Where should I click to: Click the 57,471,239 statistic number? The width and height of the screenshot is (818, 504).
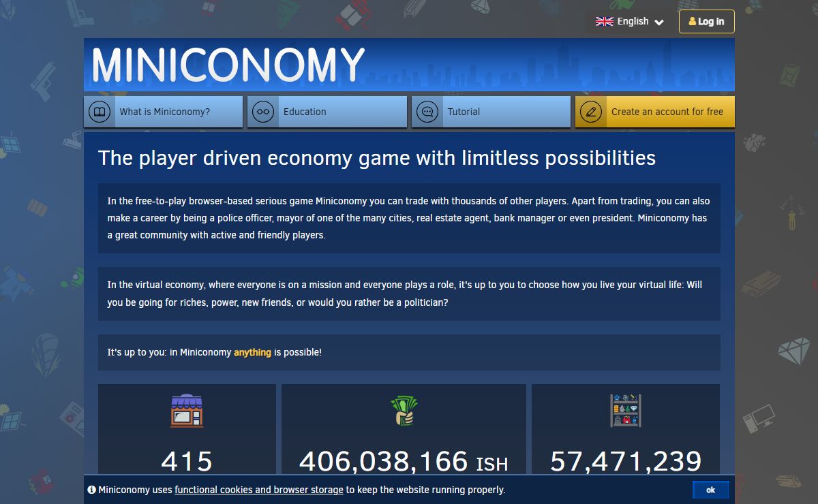[x=626, y=461]
